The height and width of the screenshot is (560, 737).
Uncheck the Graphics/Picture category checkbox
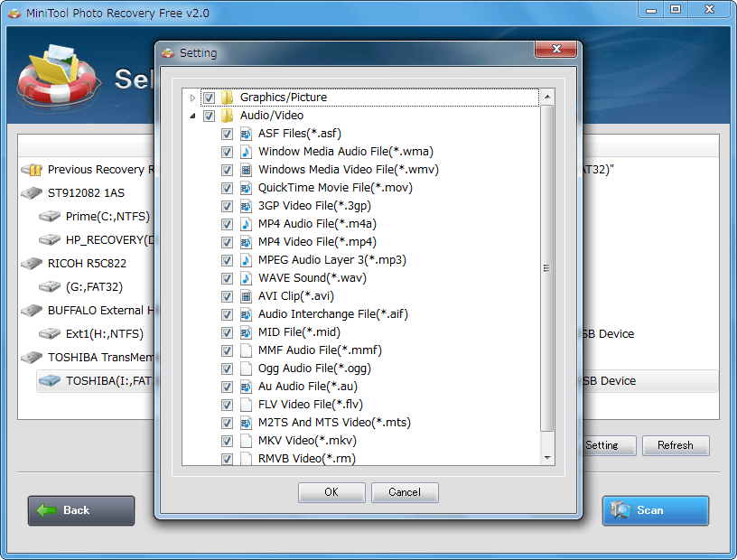point(210,98)
